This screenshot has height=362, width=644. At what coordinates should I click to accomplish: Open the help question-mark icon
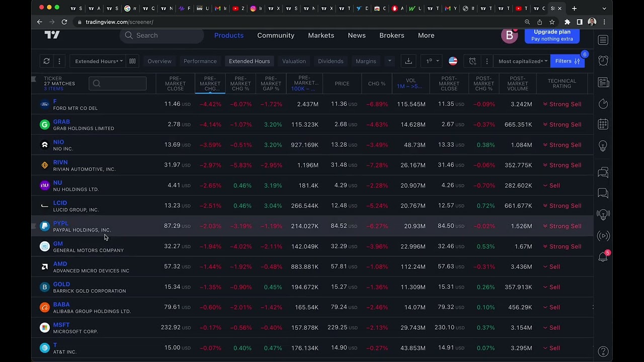tap(603, 351)
